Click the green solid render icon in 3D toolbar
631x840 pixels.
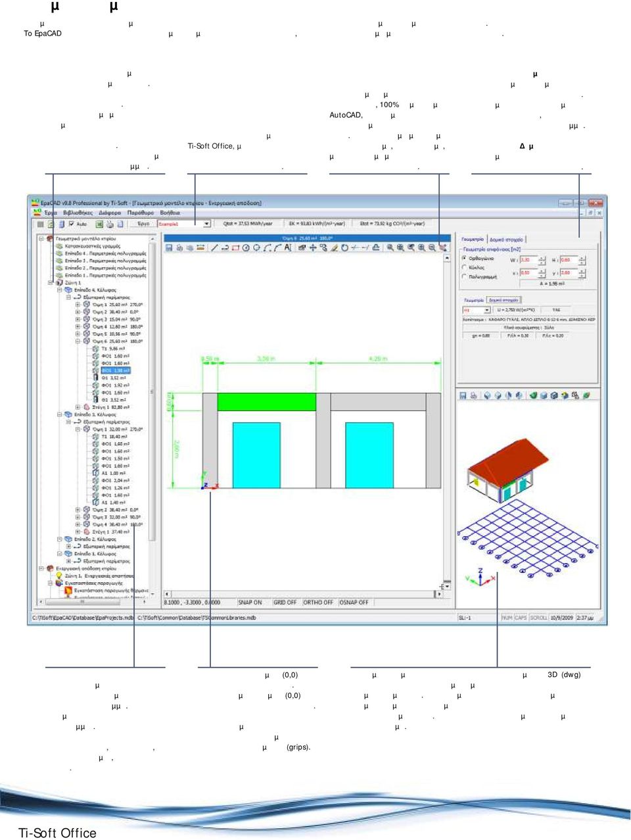533,395
